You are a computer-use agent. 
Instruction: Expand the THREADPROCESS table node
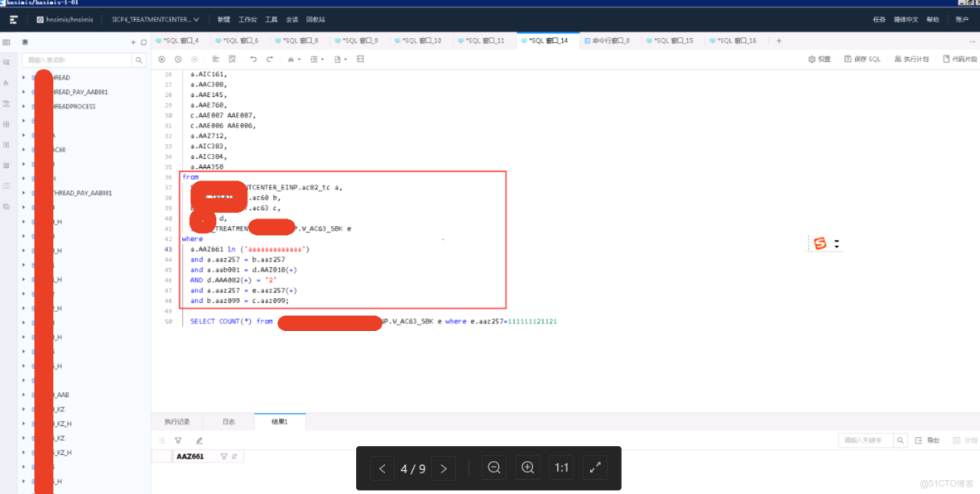24,107
